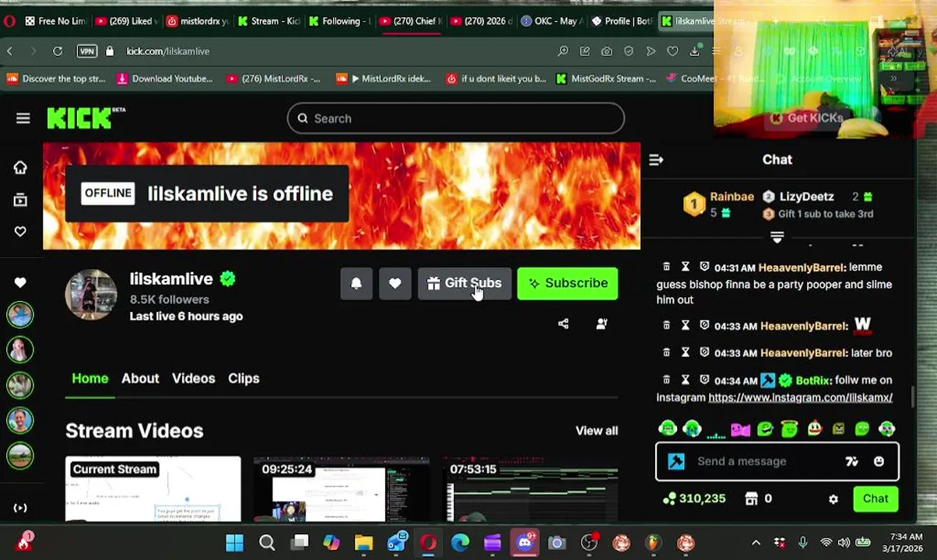The width and height of the screenshot is (937, 560).
Task: Timeout author of 04:31 AM message
Action: pos(686,267)
